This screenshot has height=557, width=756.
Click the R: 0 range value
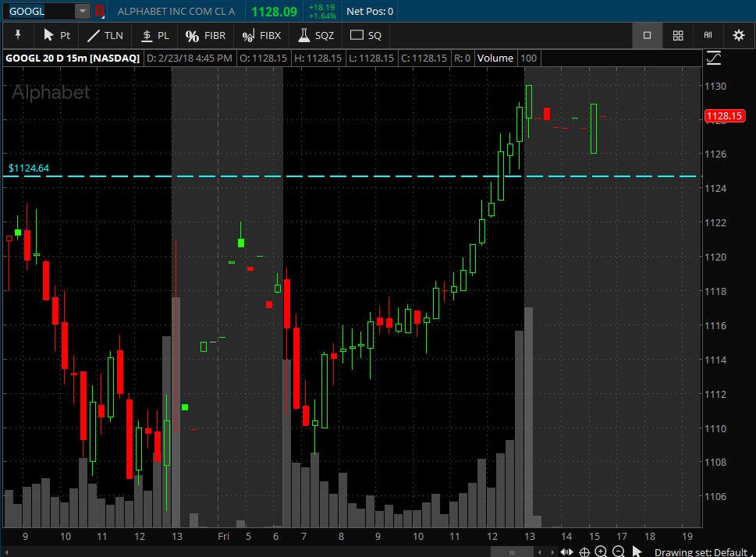[x=462, y=59]
